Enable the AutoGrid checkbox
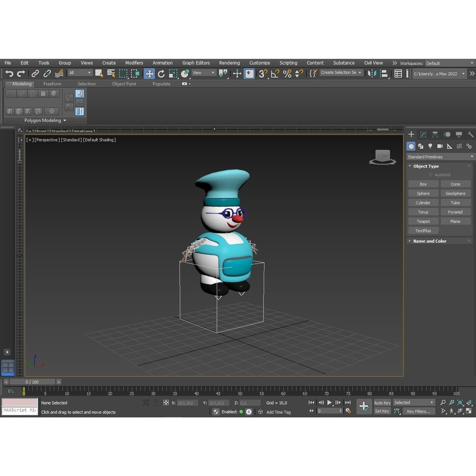This screenshot has width=476, height=476. click(x=431, y=175)
